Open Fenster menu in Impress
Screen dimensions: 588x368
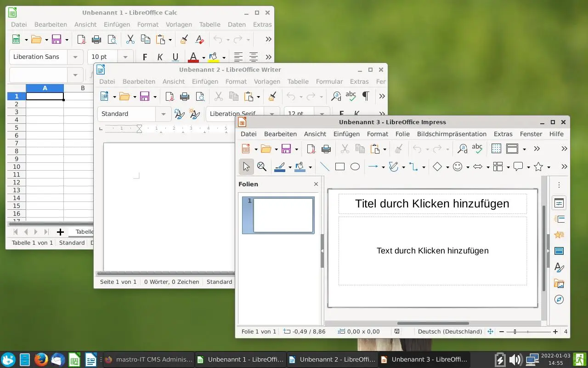click(531, 134)
